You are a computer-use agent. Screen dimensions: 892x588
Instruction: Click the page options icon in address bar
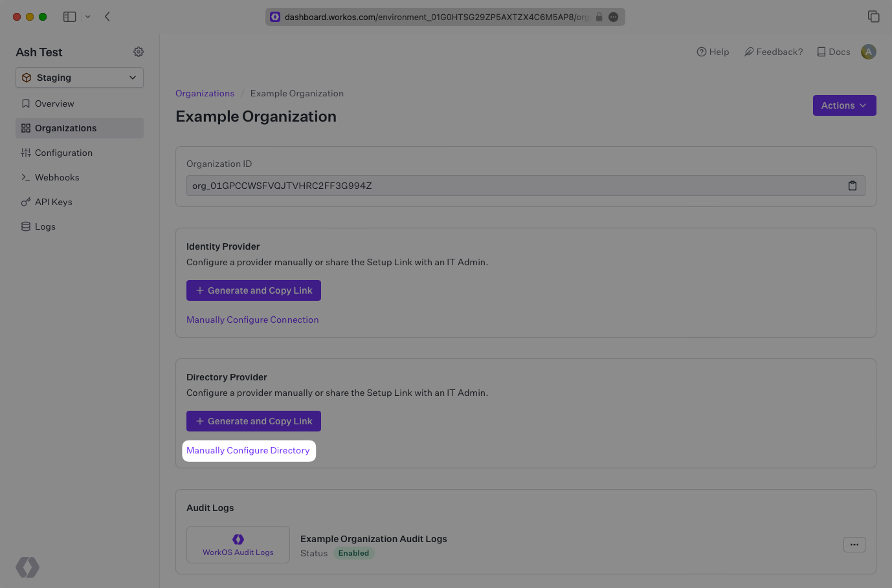tap(613, 17)
